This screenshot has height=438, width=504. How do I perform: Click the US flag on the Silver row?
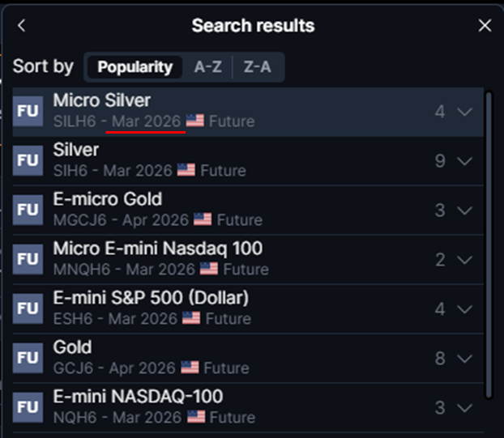point(186,171)
